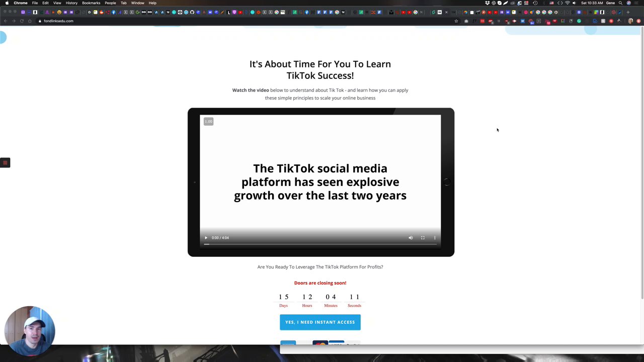
Task: Open the Dropbox menu bar icon
Action: [x=487, y=3]
